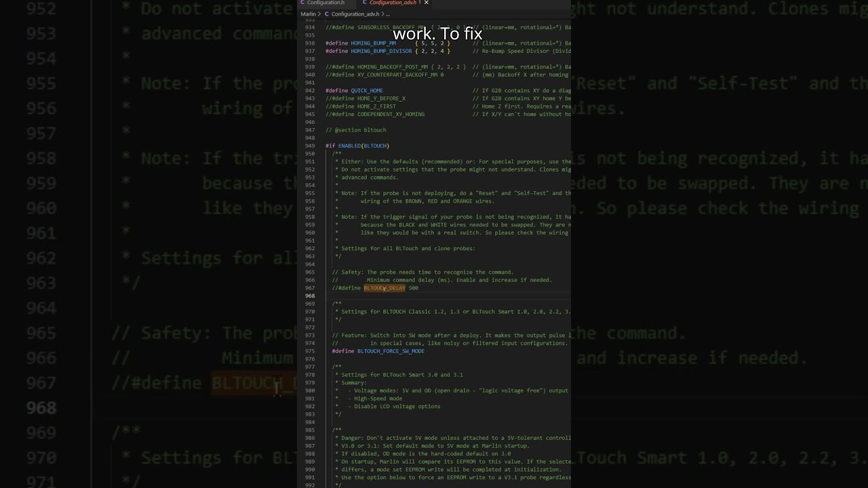Click BLTOUCH_FORCE_SW_MODE on line 975
This screenshot has height=488, width=868.
point(391,351)
